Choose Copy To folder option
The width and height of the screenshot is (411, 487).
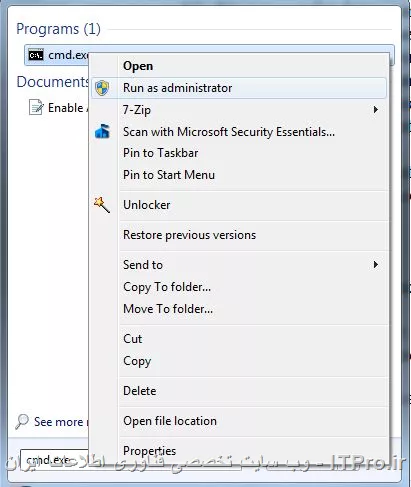click(167, 287)
